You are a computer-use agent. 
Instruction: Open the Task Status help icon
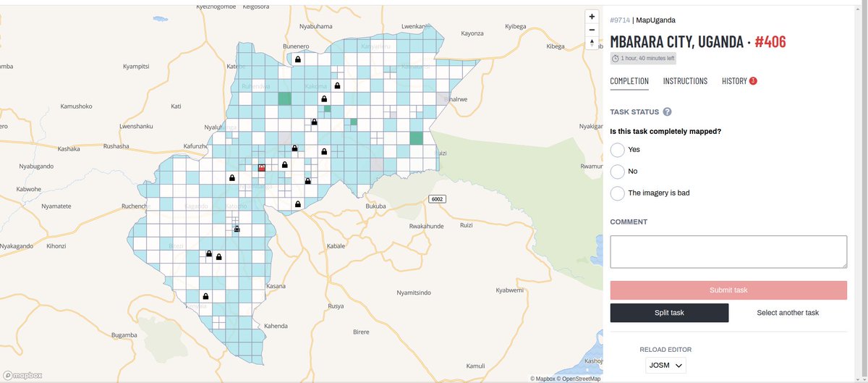(667, 112)
